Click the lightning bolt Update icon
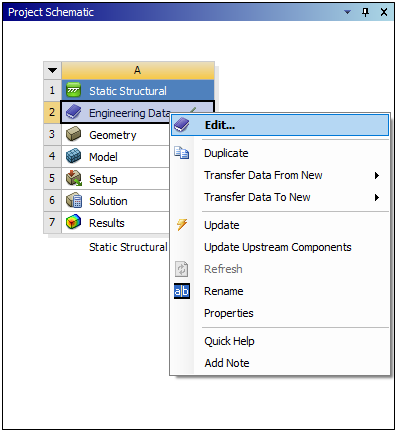The width and height of the screenshot is (397, 432). [x=182, y=225]
